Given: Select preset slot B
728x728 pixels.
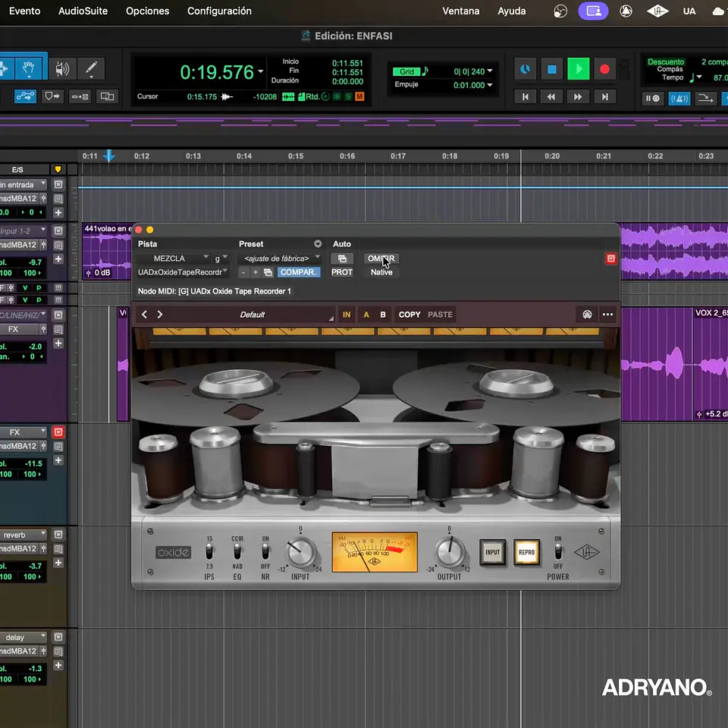Looking at the screenshot, I should pos(383,314).
